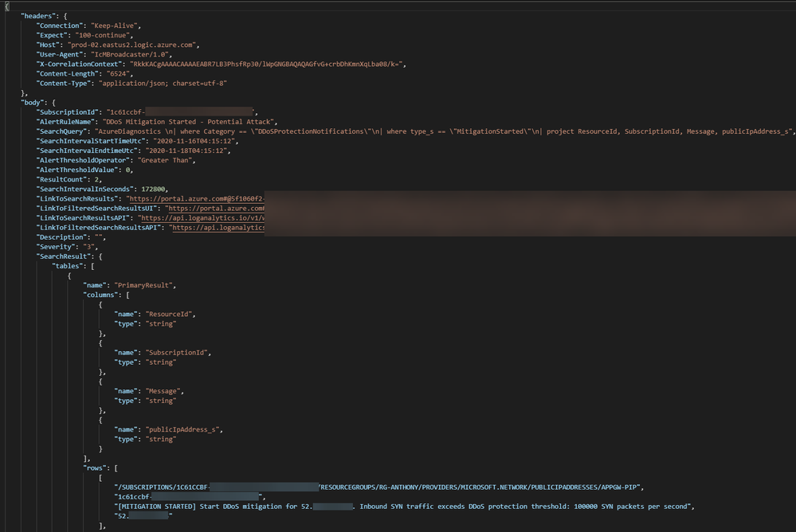Select the "PrimaryResult" table name
This screenshot has height=532, width=796.
(143, 285)
